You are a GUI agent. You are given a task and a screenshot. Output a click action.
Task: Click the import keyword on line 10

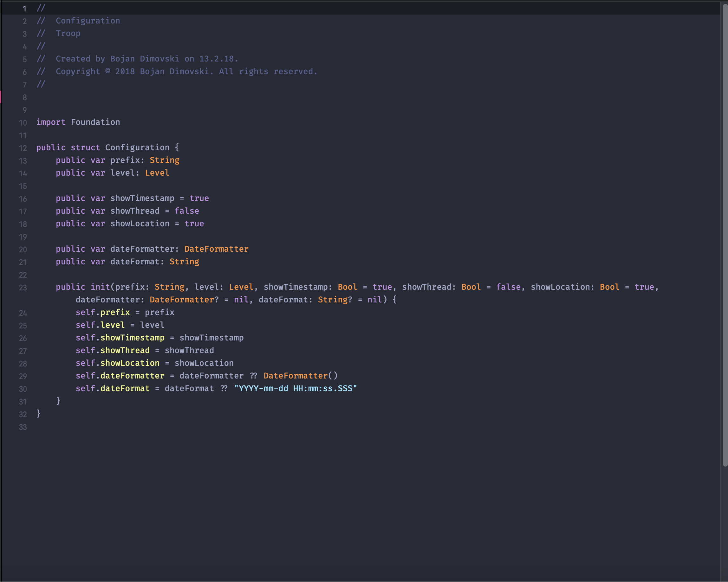[51, 122]
